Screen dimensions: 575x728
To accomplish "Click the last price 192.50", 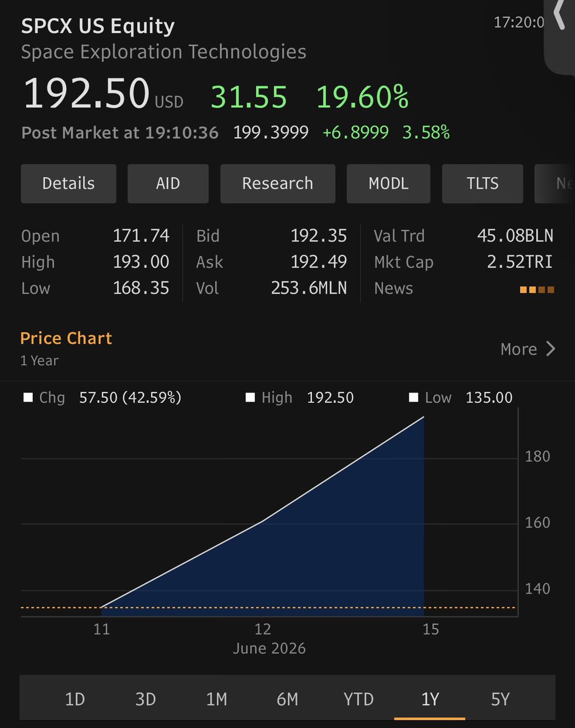I will tap(86, 93).
